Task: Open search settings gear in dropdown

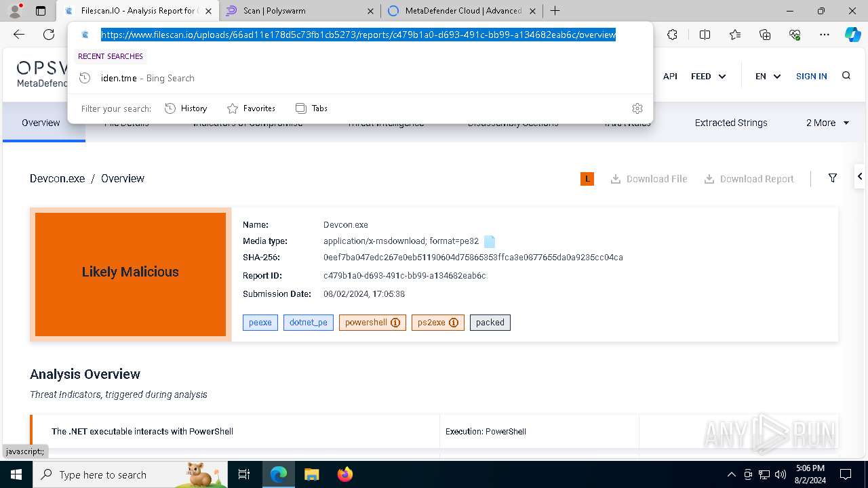Action: click(x=637, y=108)
